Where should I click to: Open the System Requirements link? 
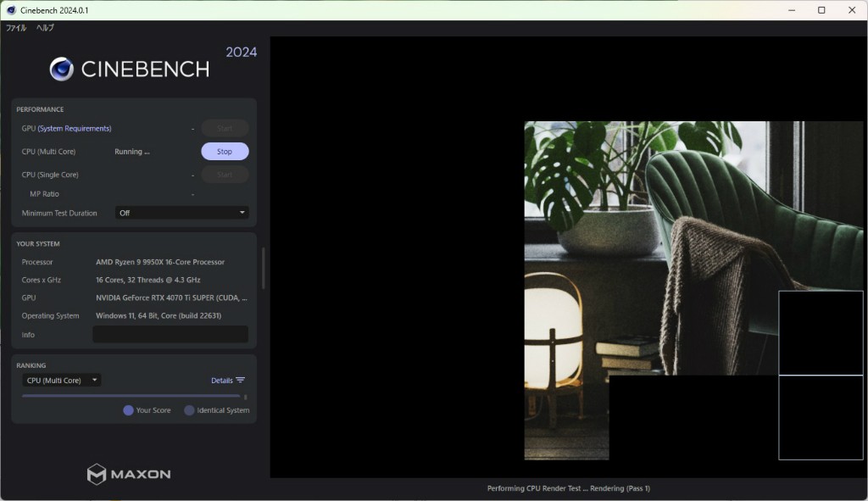point(75,129)
